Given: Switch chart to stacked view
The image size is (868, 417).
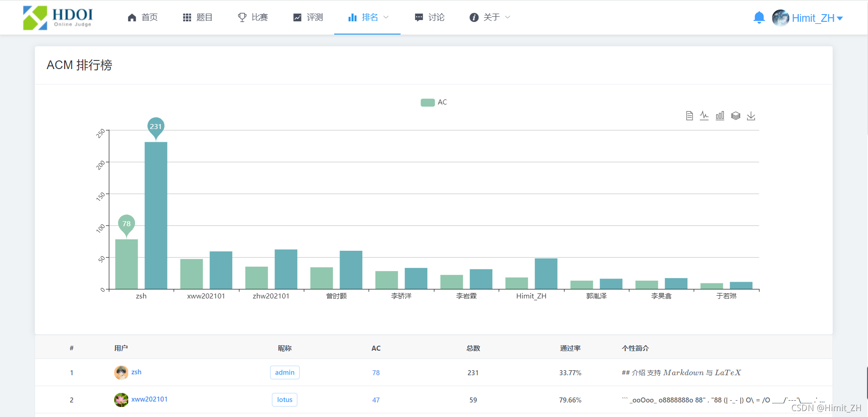Looking at the screenshot, I should pos(736,116).
